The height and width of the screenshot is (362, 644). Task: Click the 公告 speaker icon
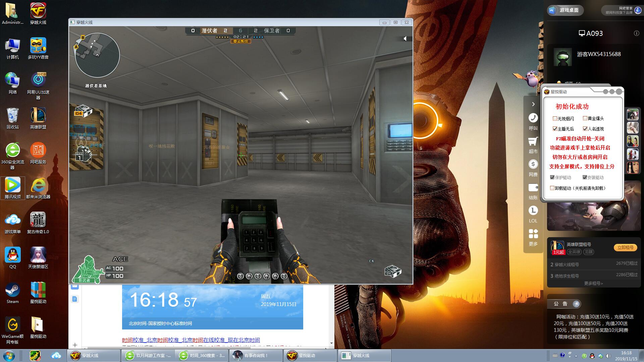click(x=576, y=304)
